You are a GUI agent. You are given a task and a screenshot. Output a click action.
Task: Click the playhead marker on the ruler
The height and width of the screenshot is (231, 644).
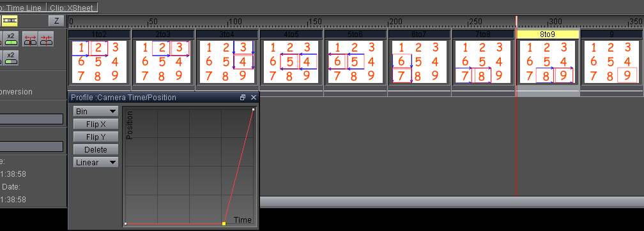point(516,22)
